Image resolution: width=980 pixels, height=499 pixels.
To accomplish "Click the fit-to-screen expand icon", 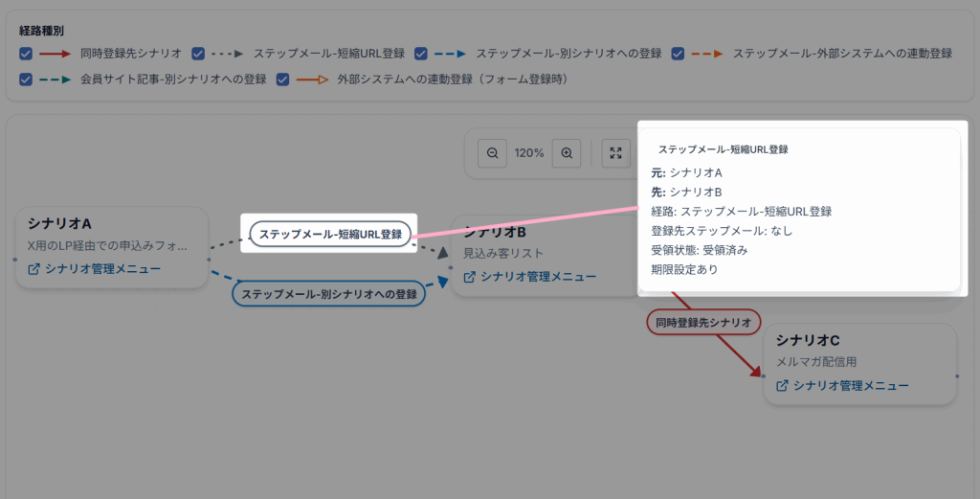I will tap(615, 153).
